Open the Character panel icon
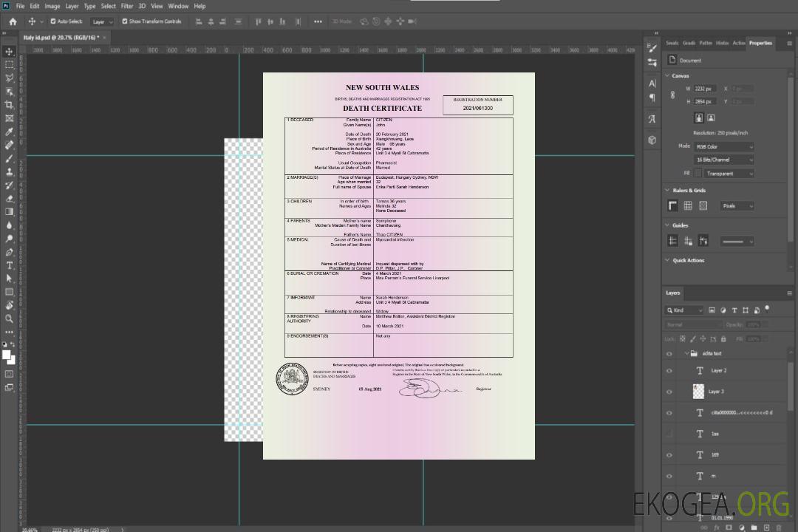This screenshot has height=532, width=798. (x=652, y=83)
